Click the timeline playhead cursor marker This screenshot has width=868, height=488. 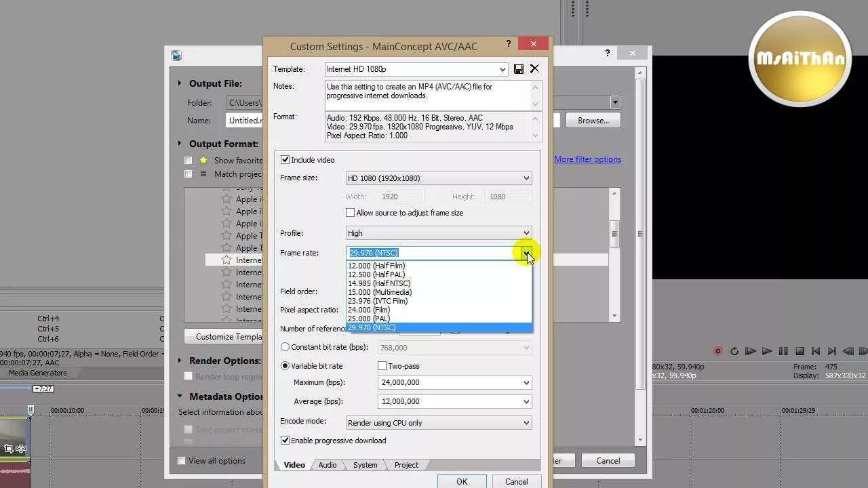31,410
